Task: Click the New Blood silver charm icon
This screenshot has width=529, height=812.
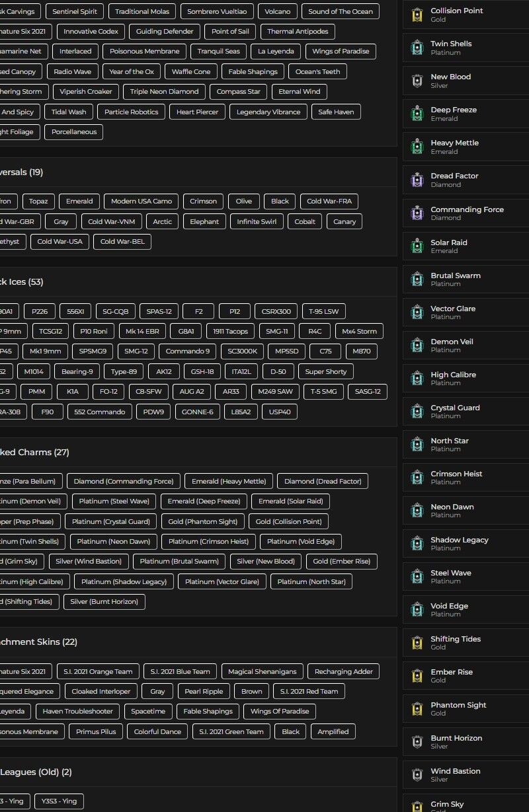Action: click(417, 81)
